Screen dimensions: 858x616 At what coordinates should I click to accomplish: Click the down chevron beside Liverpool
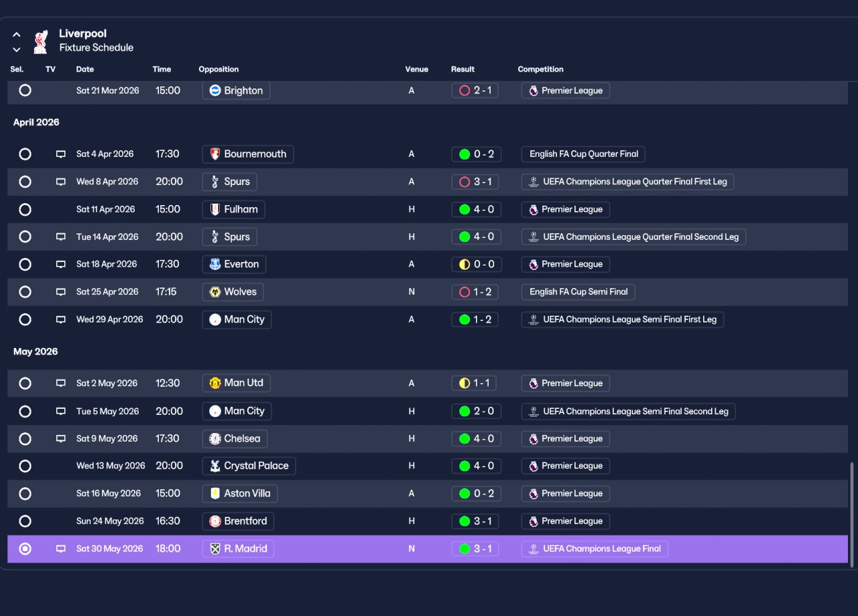17,49
